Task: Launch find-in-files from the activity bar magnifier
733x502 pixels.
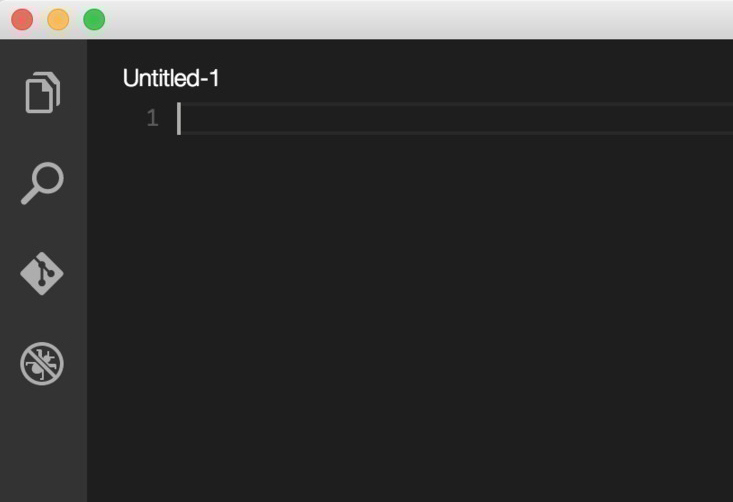Action: click(x=43, y=183)
